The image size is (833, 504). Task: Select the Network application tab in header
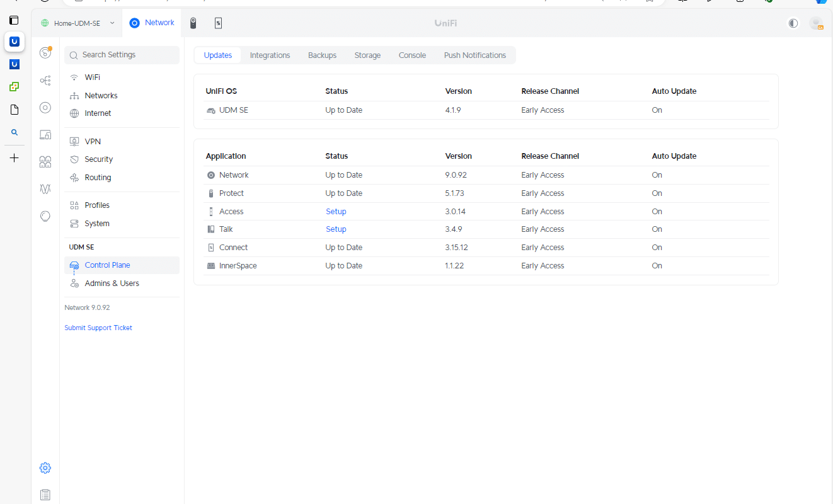point(152,23)
